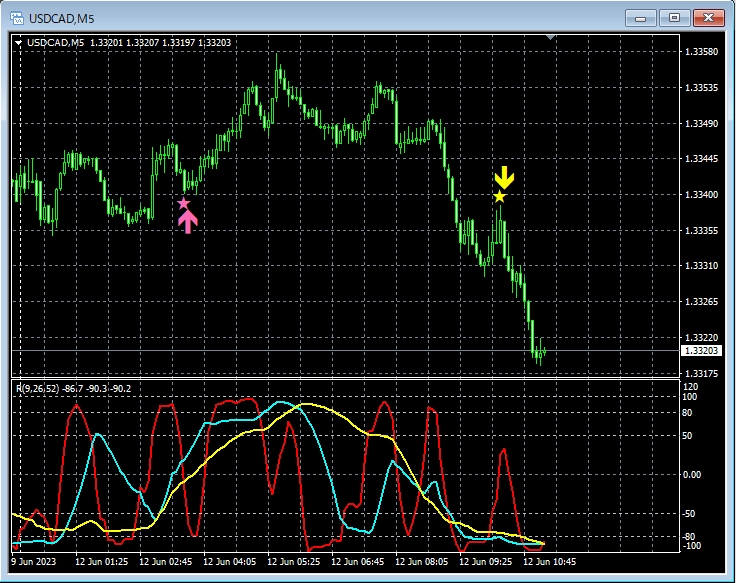Click the divider between chart and indicator

point(345,378)
